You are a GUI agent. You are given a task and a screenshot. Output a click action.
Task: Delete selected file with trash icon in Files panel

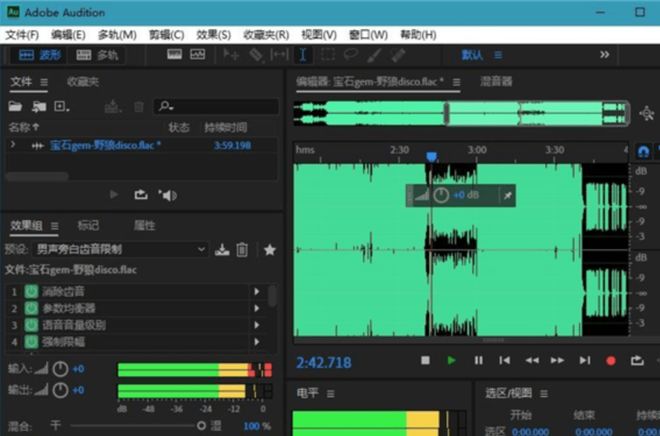point(139,107)
